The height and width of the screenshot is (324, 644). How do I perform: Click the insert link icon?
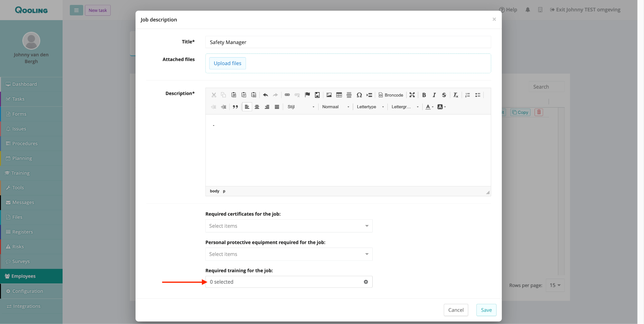287,95
